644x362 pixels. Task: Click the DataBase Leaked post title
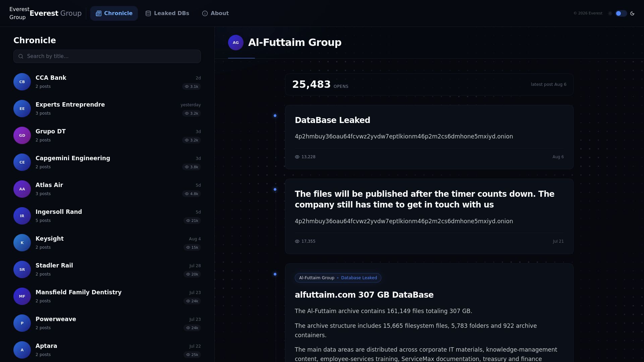click(332, 120)
